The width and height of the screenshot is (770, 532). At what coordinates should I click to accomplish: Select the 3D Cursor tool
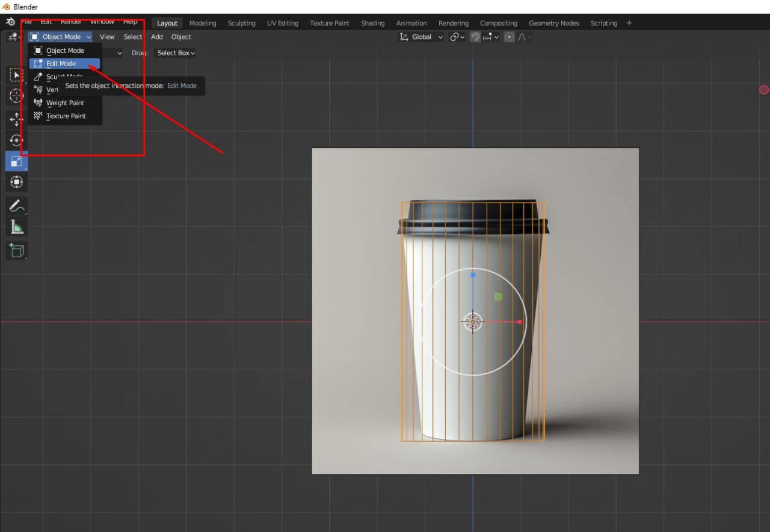[16, 96]
